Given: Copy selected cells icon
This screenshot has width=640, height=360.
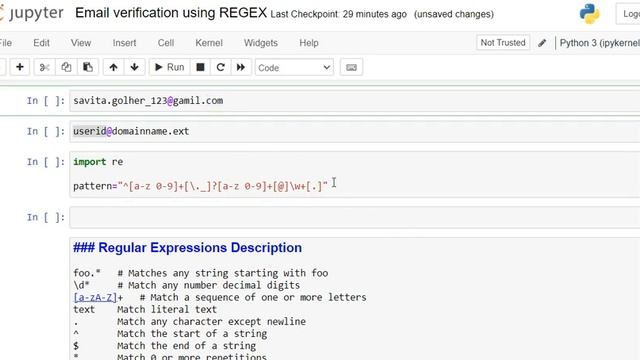Looking at the screenshot, I should click(66, 67).
